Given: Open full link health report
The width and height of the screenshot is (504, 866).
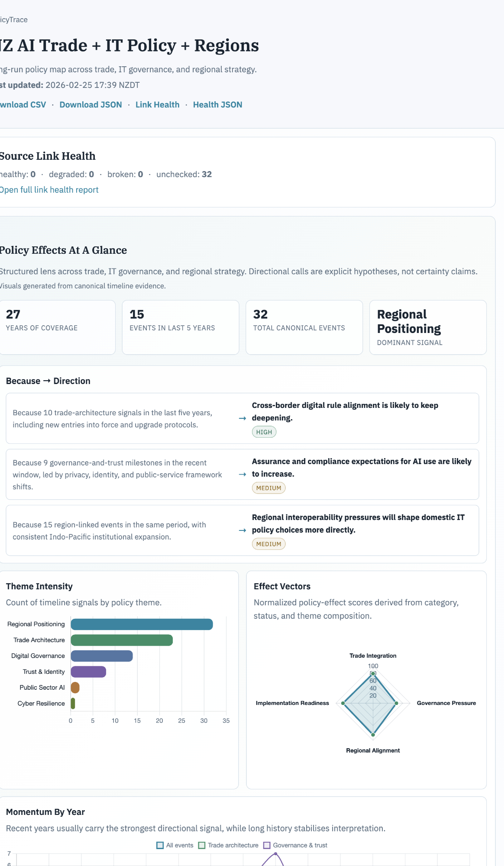Looking at the screenshot, I should 49,190.
